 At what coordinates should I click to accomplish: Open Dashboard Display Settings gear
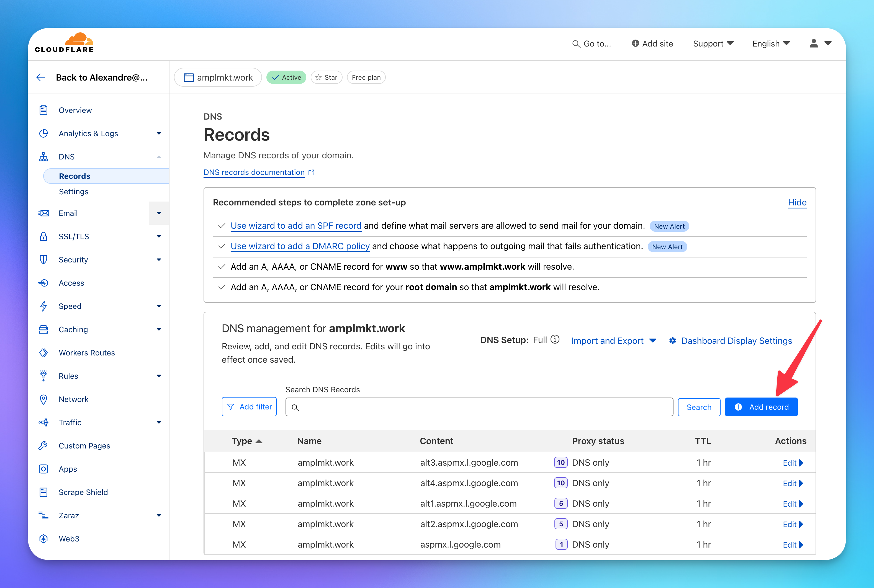coord(673,341)
